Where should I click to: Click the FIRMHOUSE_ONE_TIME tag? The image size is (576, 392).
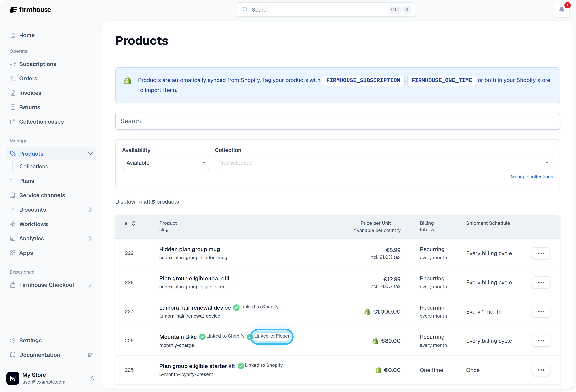(441, 80)
